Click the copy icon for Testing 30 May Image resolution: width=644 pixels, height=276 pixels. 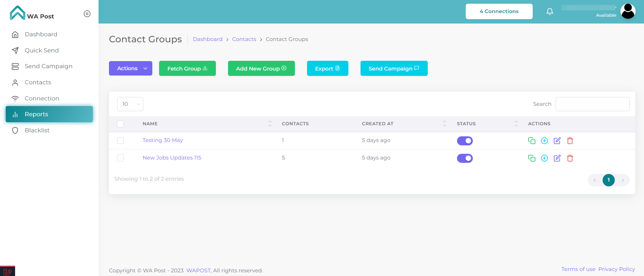[531, 141]
